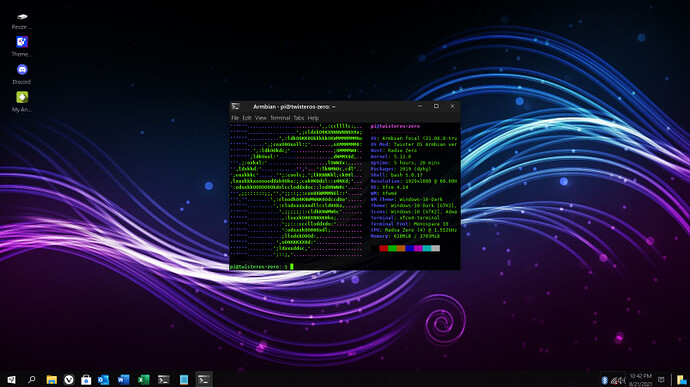This screenshot has height=387, width=690.
Task: Click the red color block in neofetch
Action: pos(383,248)
